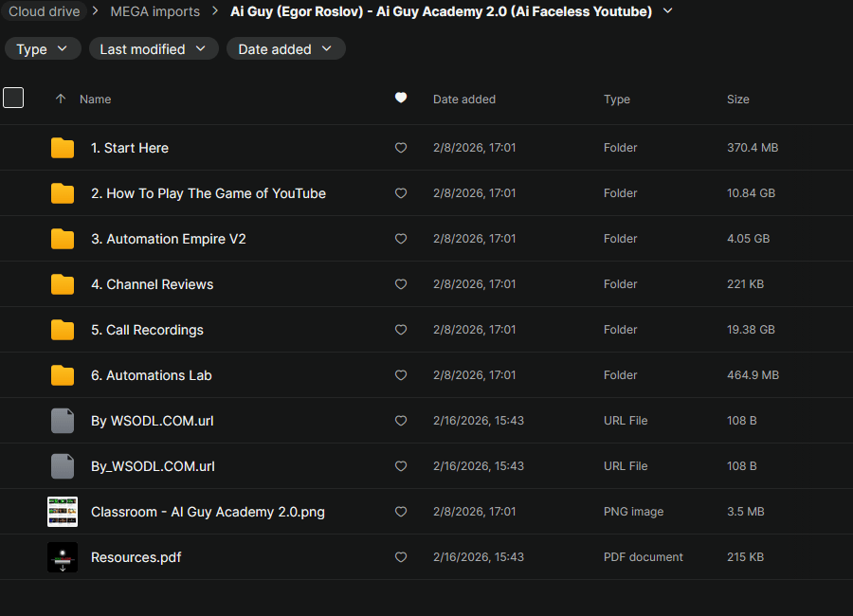The width and height of the screenshot is (853, 616).
Task: Click folder icon for 3. Automation Empire V2
Action: 63,239
